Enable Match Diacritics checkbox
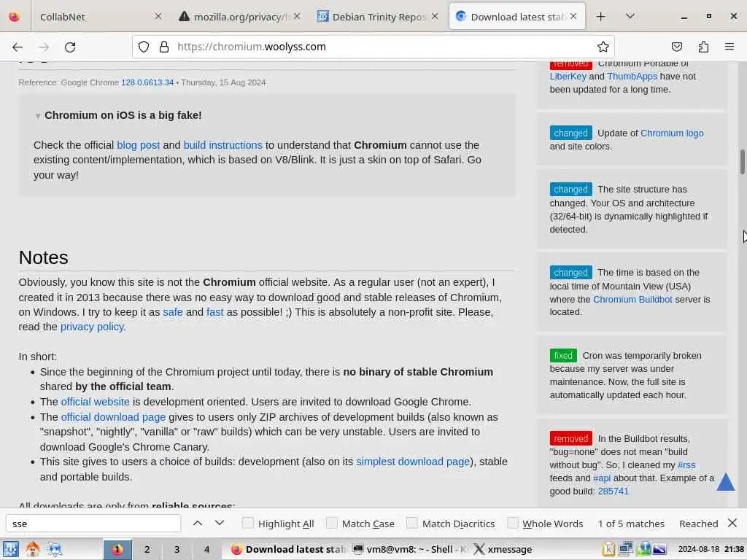This screenshot has height=560, width=747. pos(411,523)
